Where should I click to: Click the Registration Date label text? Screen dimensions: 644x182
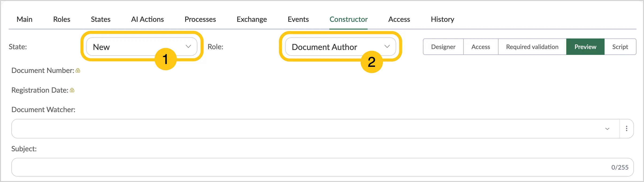click(x=40, y=90)
